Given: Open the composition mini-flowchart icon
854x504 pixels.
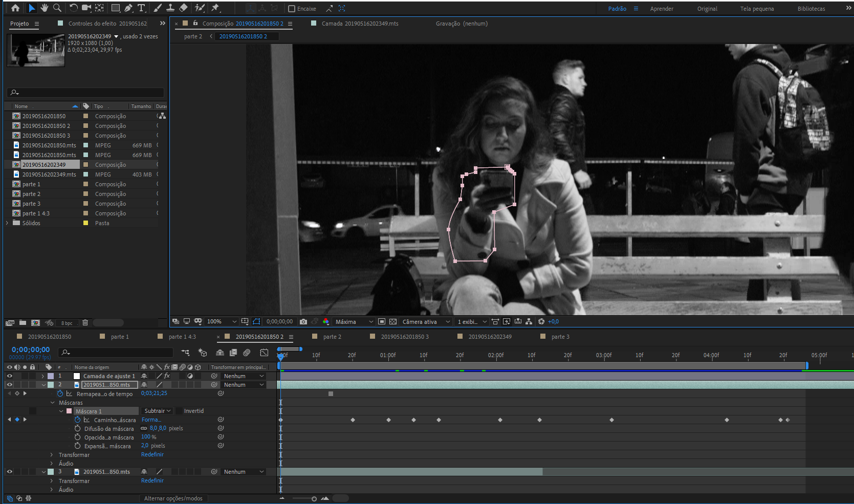Looking at the screenshot, I should pyautogui.click(x=185, y=353).
